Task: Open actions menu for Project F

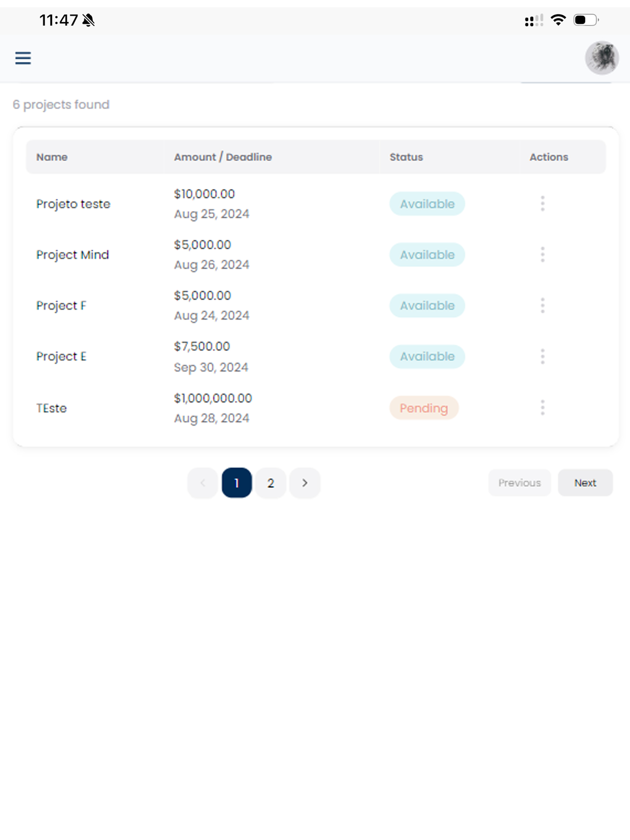Action: pos(543,305)
